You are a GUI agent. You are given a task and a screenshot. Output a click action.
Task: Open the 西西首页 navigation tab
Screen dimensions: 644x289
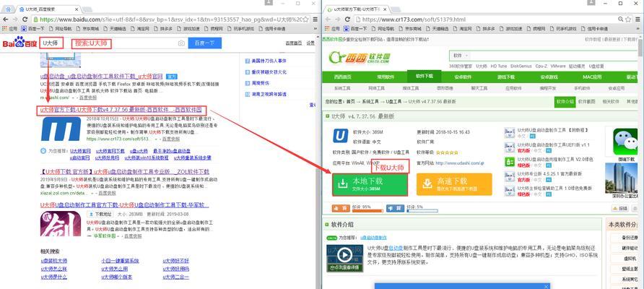click(342, 77)
